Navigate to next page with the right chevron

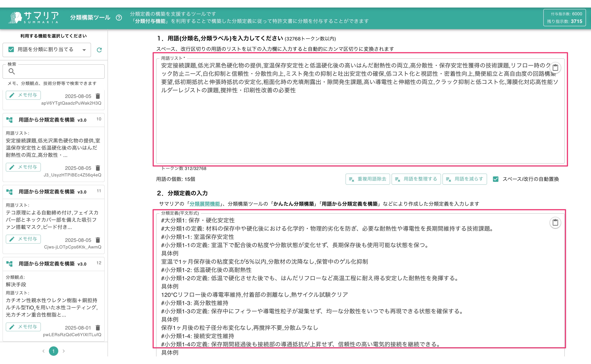(x=64, y=351)
